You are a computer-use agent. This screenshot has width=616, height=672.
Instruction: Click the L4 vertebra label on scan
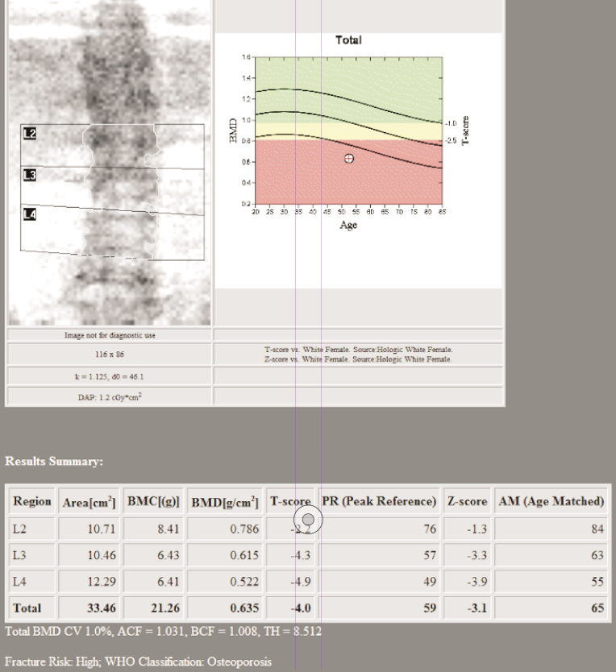coord(30,214)
